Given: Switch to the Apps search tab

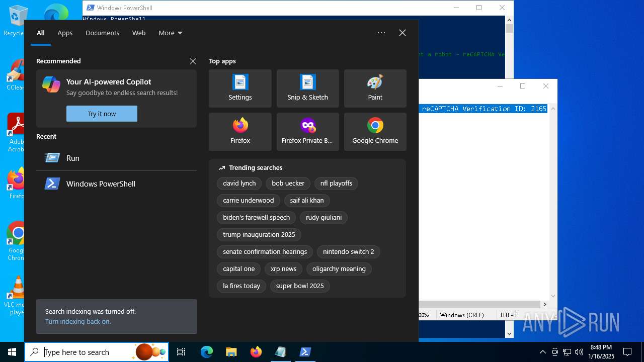Looking at the screenshot, I should 65,33.
